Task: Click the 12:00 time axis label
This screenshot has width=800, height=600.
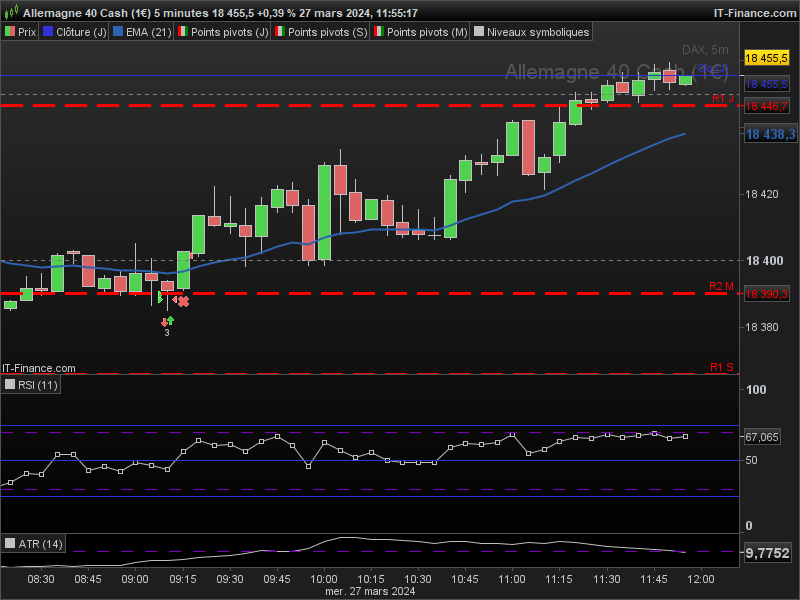Action: (x=701, y=580)
